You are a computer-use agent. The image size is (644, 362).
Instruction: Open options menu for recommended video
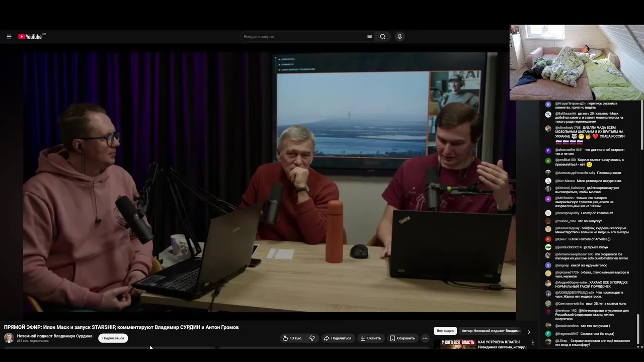(x=533, y=343)
